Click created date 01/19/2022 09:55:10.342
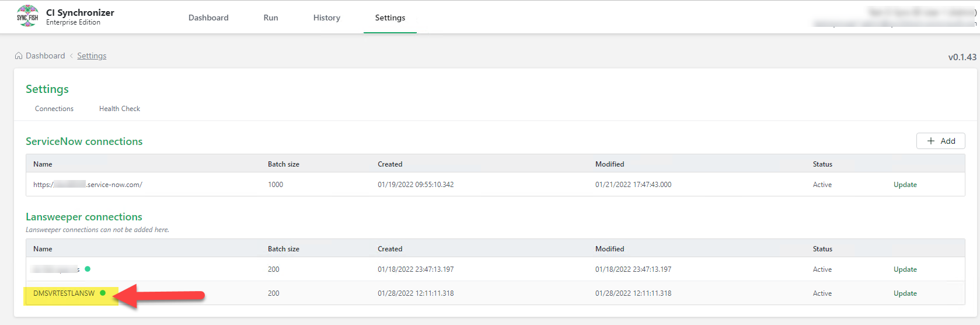Viewport: 980px width, 325px height. click(416, 185)
